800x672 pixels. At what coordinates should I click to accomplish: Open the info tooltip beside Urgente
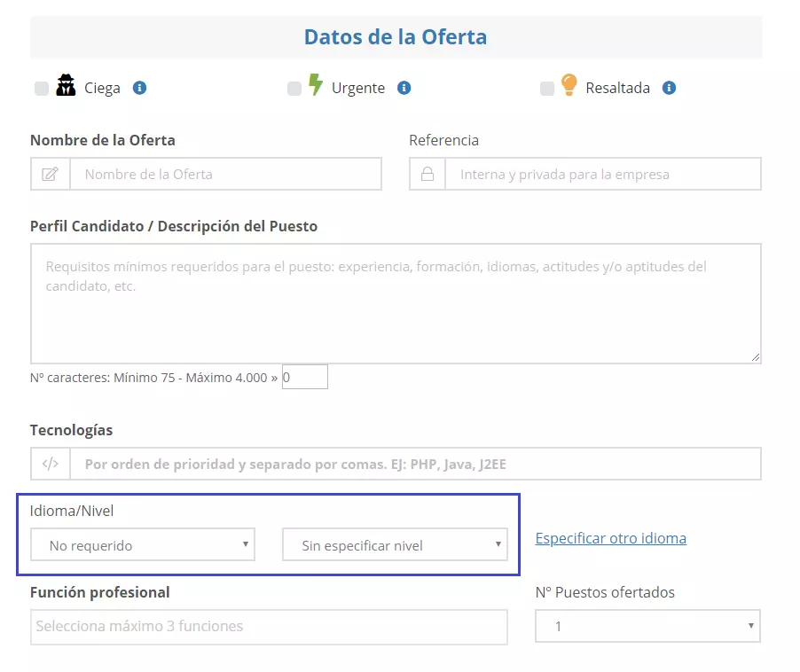pyautogui.click(x=404, y=87)
